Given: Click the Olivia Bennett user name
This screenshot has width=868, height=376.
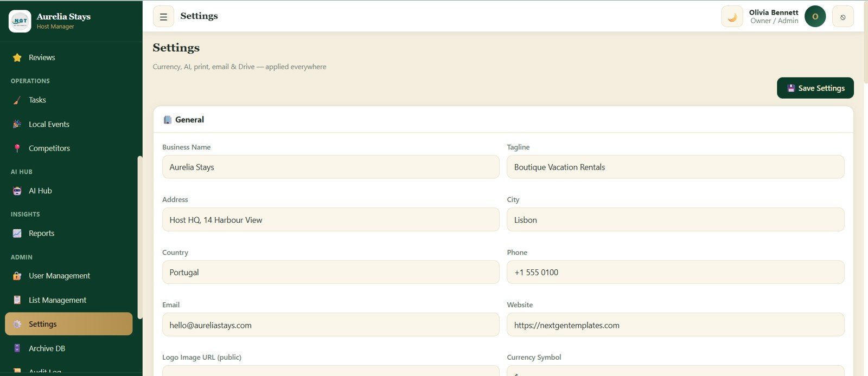Looking at the screenshot, I should click(774, 12).
